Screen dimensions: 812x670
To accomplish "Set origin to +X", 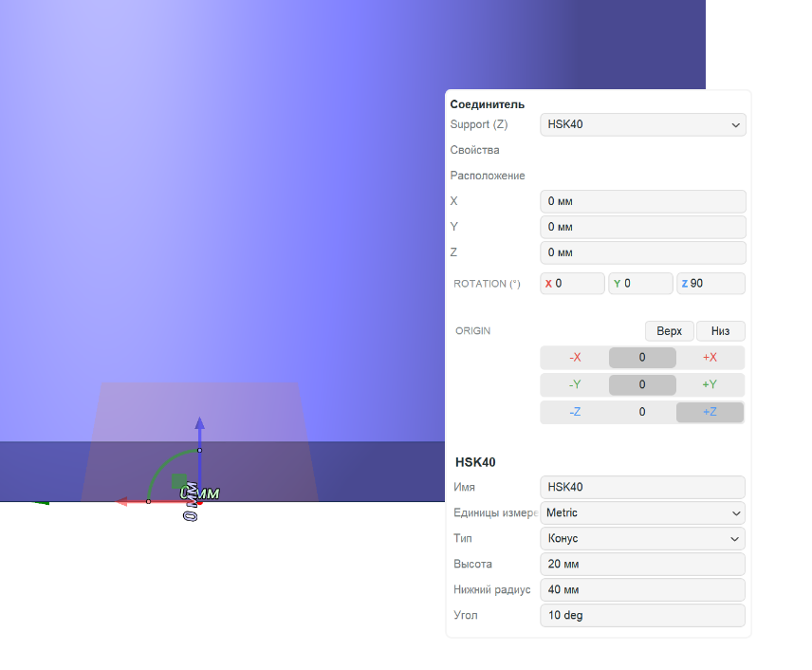I will point(710,358).
